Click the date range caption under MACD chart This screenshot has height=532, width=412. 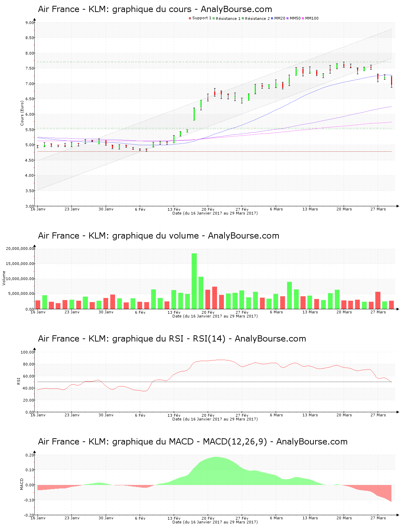pyautogui.click(x=215, y=522)
